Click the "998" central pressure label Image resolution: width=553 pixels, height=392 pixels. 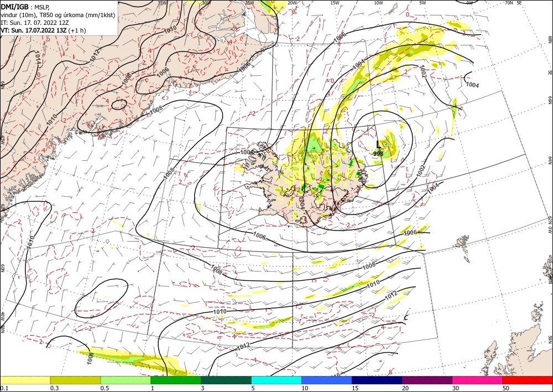coord(378,154)
